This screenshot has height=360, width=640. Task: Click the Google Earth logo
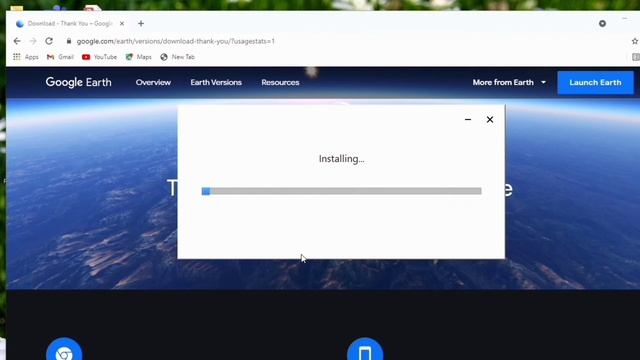[78, 82]
